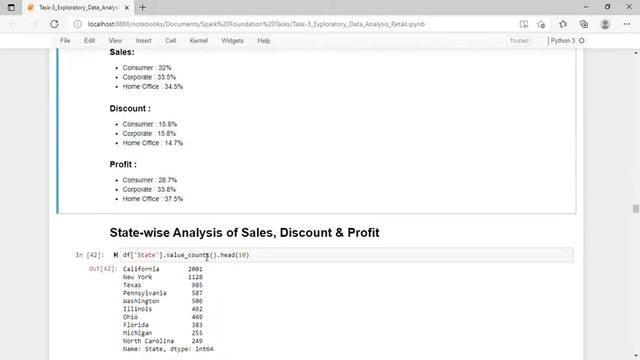This screenshot has width=640, height=360.
Task: Add this page to favorites
Action: (541, 24)
